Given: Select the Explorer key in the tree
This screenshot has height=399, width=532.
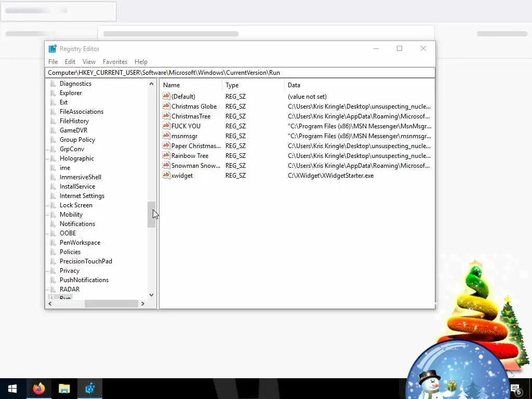Looking at the screenshot, I should pos(71,93).
